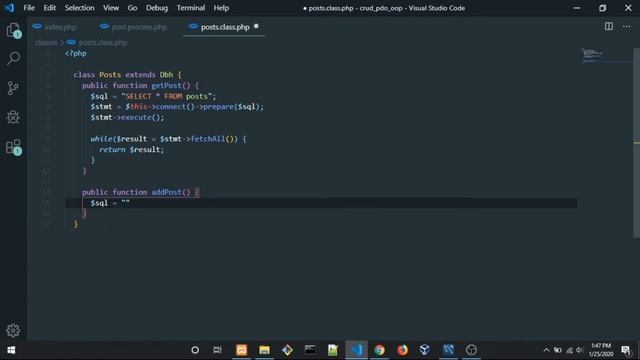This screenshot has height=360, width=640.
Task: Open Cortana search circle on taskbar
Action: pyautogui.click(x=195, y=350)
